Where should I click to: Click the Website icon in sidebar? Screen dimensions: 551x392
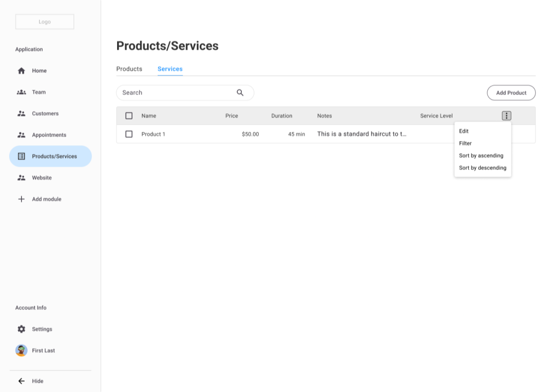click(x=22, y=178)
